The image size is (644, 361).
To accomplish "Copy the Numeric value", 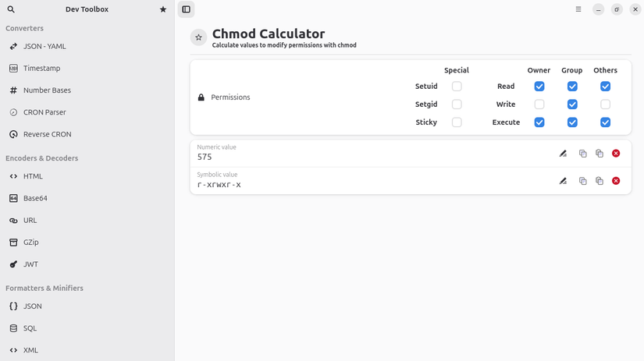I will pyautogui.click(x=583, y=154).
